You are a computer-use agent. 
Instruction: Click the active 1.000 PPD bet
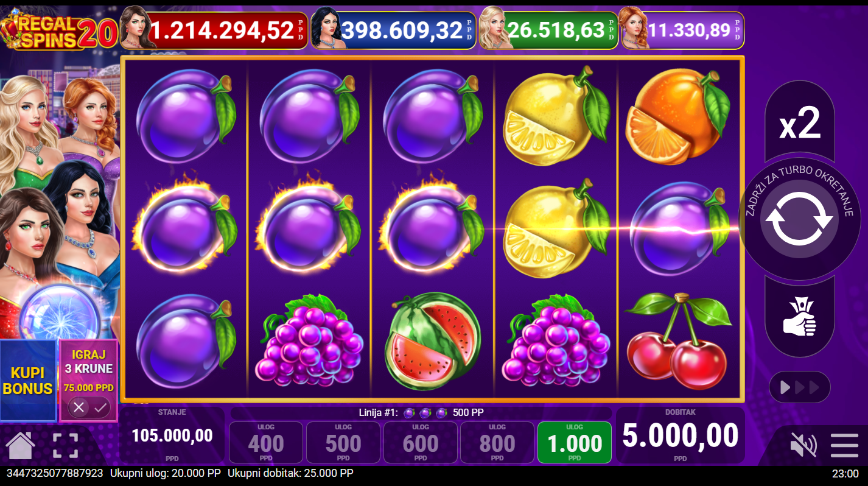(575, 442)
